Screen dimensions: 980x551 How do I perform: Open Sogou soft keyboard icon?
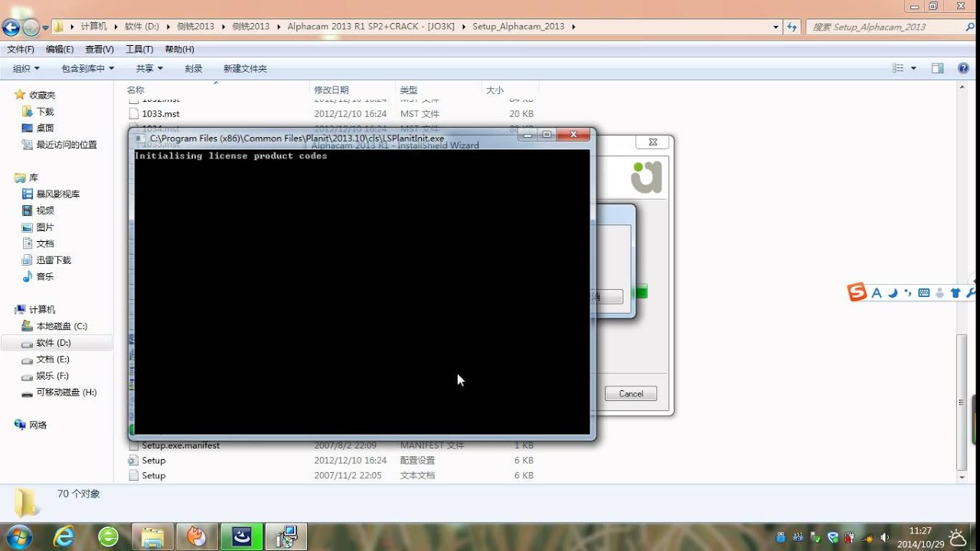pyautogui.click(x=924, y=292)
